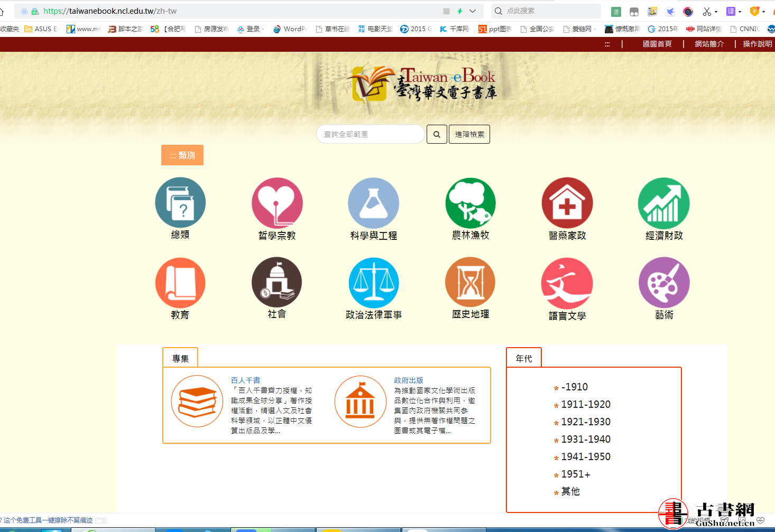Open the 百人千書 link
775x532 pixels.
(x=245, y=380)
